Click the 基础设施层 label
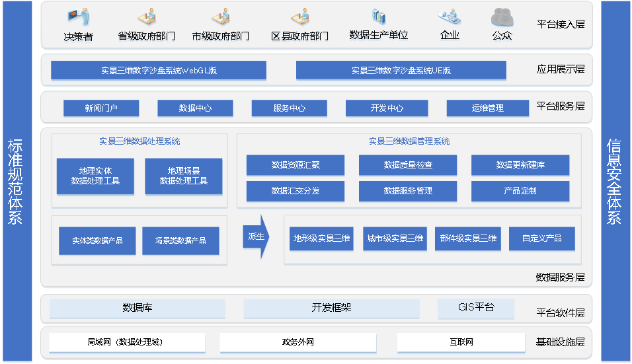632x364 pixels. [560, 342]
